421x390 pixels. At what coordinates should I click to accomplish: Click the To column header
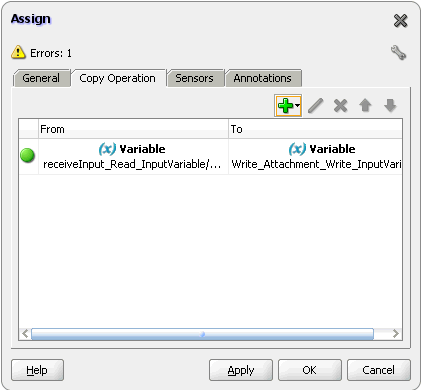(315, 129)
